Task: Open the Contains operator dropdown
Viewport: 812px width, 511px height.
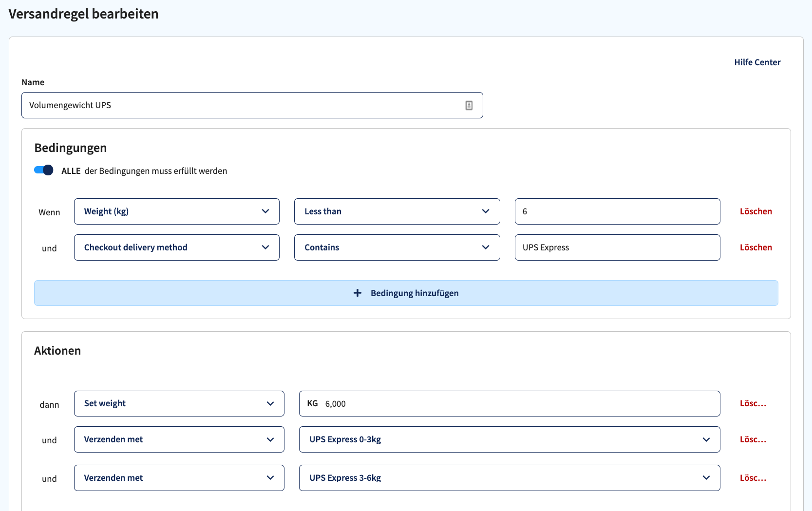Action: tap(397, 247)
